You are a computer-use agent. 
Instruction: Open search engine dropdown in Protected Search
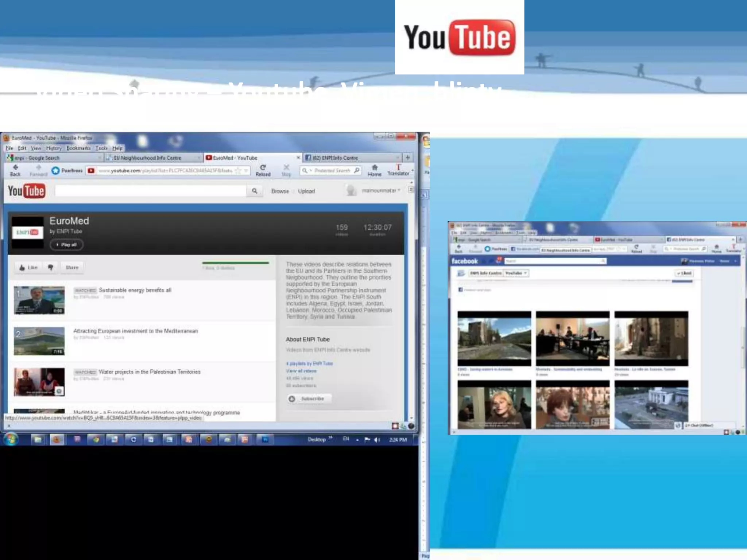[x=311, y=170]
